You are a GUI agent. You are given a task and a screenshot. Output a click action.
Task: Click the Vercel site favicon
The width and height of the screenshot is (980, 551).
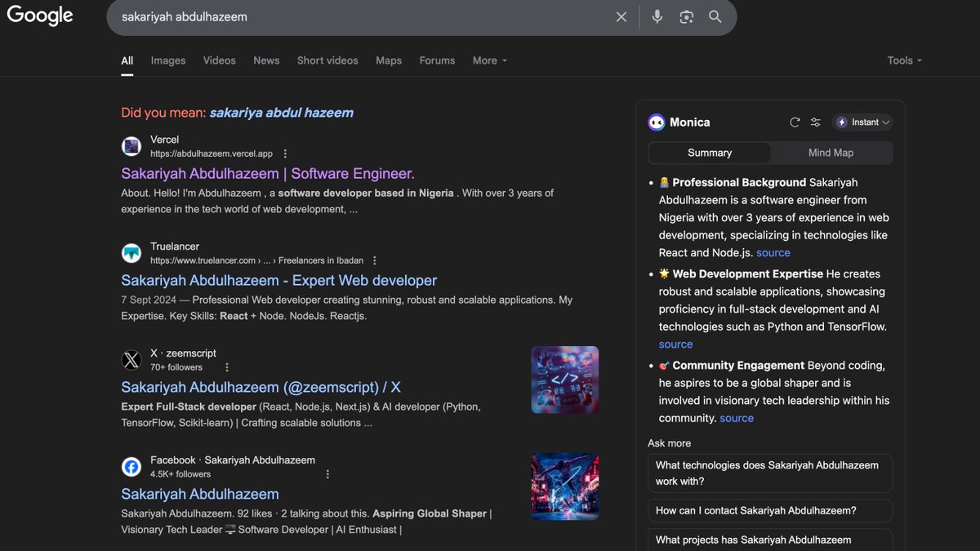pos(131,146)
